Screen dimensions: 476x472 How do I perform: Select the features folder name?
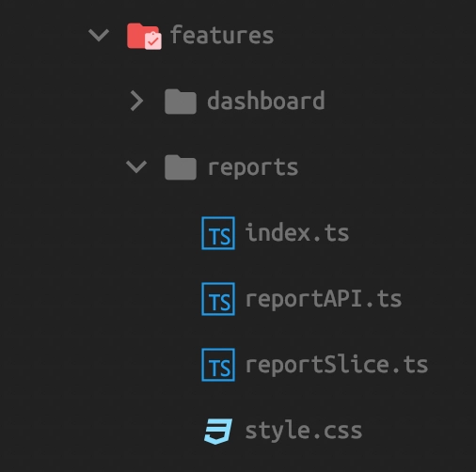click(x=222, y=35)
